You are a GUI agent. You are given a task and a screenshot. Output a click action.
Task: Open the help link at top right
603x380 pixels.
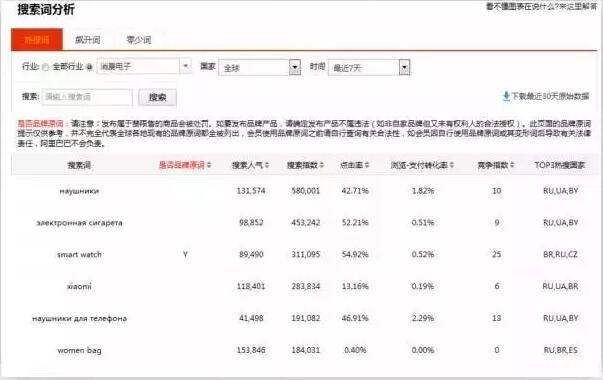tap(541, 7)
